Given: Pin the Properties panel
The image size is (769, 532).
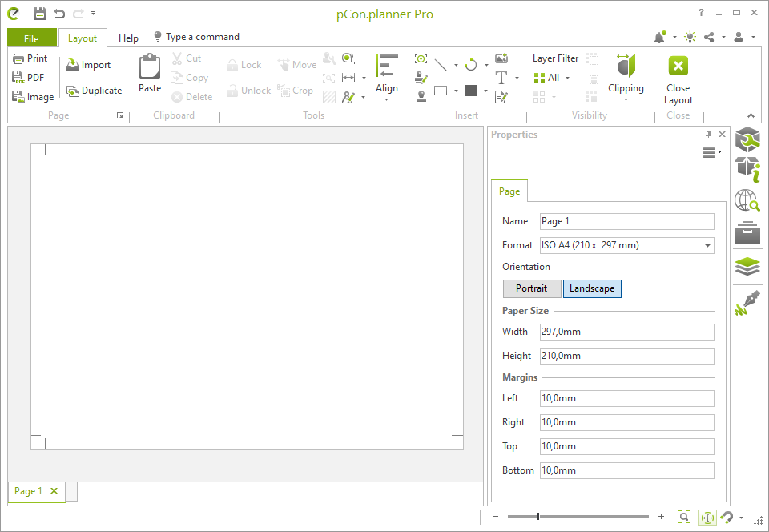Looking at the screenshot, I should pyautogui.click(x=708, y=135).
